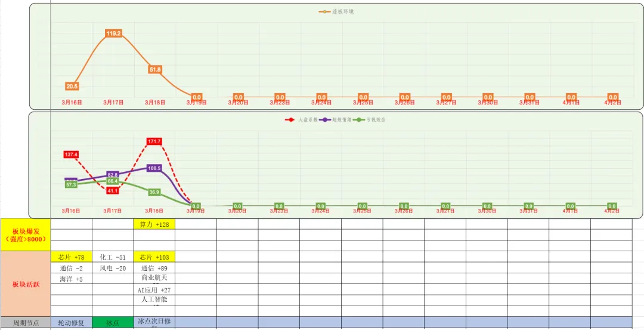Select the 0.0 label above 3月30日, bottom chart
This screenshot has width=644, height=330.
tap(487, 206)
